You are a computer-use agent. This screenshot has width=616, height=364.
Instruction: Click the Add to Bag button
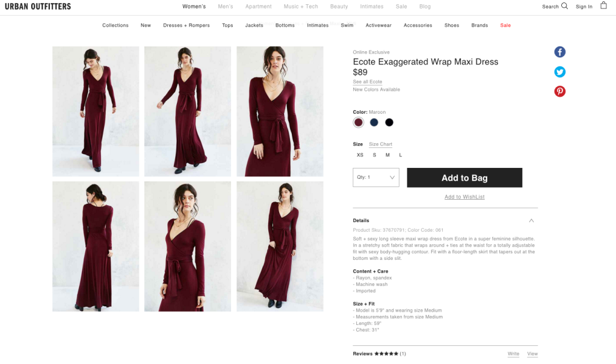coord(464,177)
